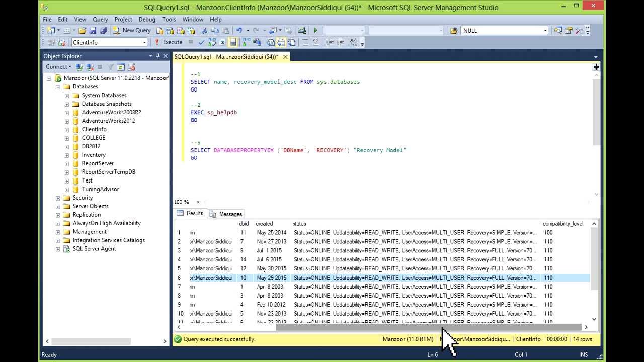Open the Debug menu
This screenshot has height=362, width=644.
click(x=147, y=19)
